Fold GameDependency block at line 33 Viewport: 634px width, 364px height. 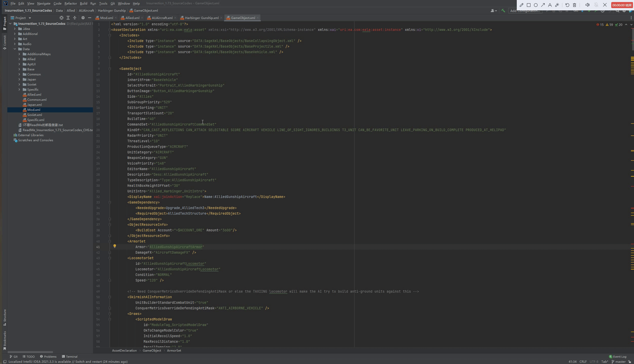point(110,202)
